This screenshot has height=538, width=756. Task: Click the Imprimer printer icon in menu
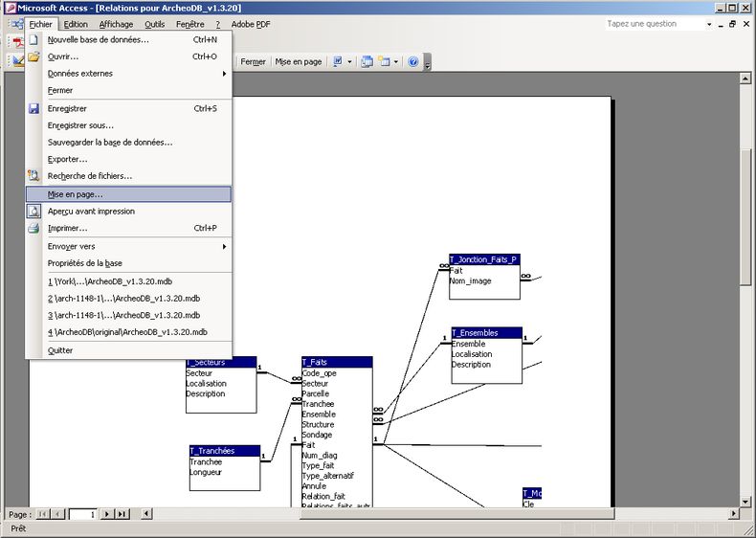pyautogui.click(x=33, y=228)
